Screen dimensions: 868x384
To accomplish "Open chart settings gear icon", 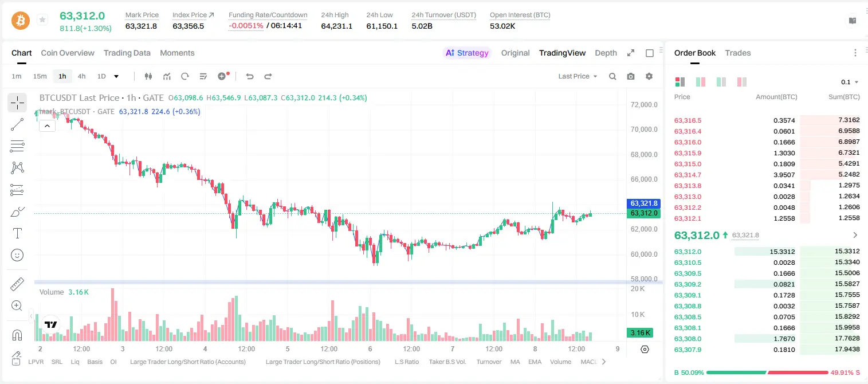I will (x=649, y=76).
